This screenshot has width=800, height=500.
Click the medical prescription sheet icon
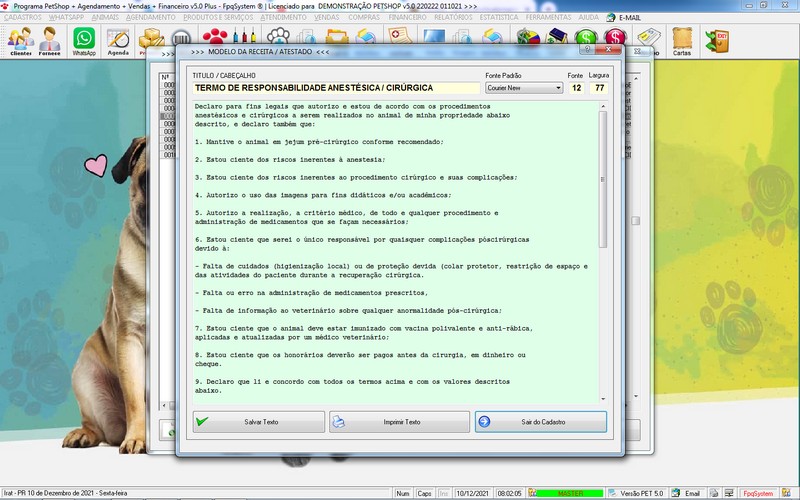[x=399, y=36]
